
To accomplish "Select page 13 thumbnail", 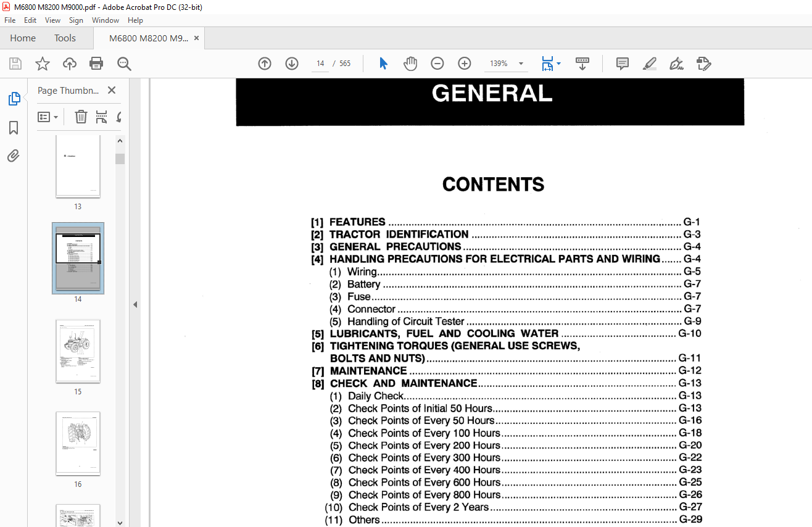I will pyautogui.click(x=78, y=166).
